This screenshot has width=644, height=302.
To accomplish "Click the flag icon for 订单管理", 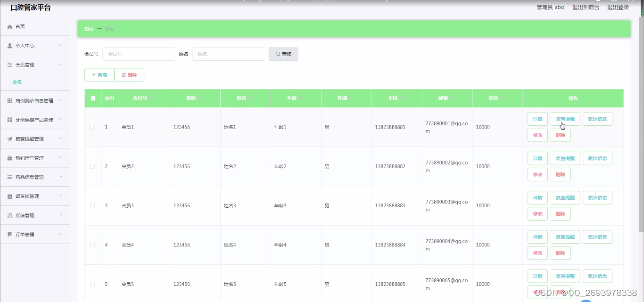I will click(9, 235).
